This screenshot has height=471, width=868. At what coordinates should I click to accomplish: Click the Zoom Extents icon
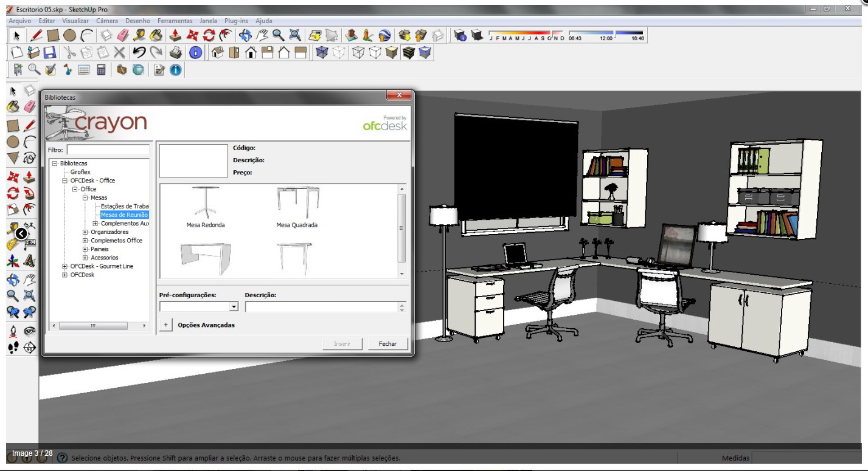point(294,35)
